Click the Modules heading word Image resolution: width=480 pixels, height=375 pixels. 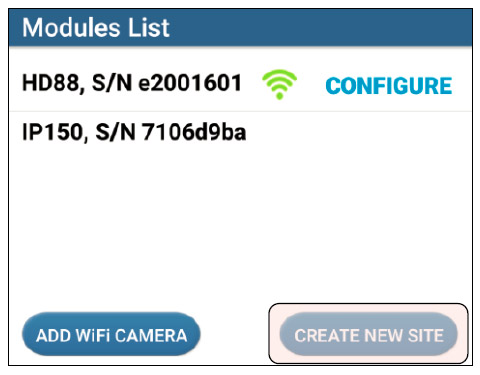[71, 27]
